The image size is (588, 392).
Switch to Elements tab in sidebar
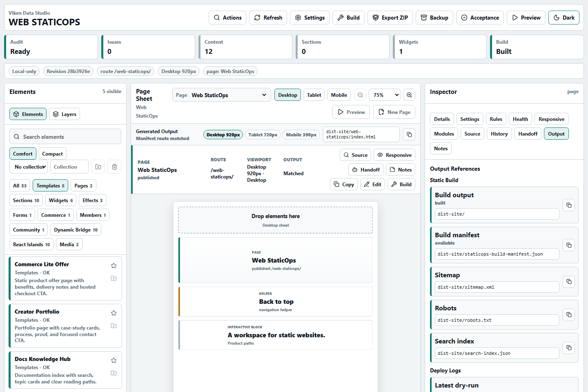pyautogui.click(x=28, y=114)
